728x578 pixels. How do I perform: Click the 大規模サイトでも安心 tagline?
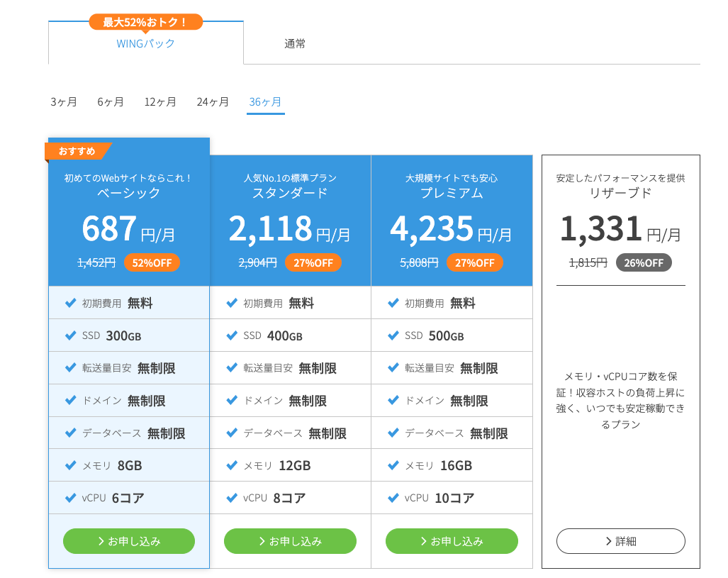point(452,178)
